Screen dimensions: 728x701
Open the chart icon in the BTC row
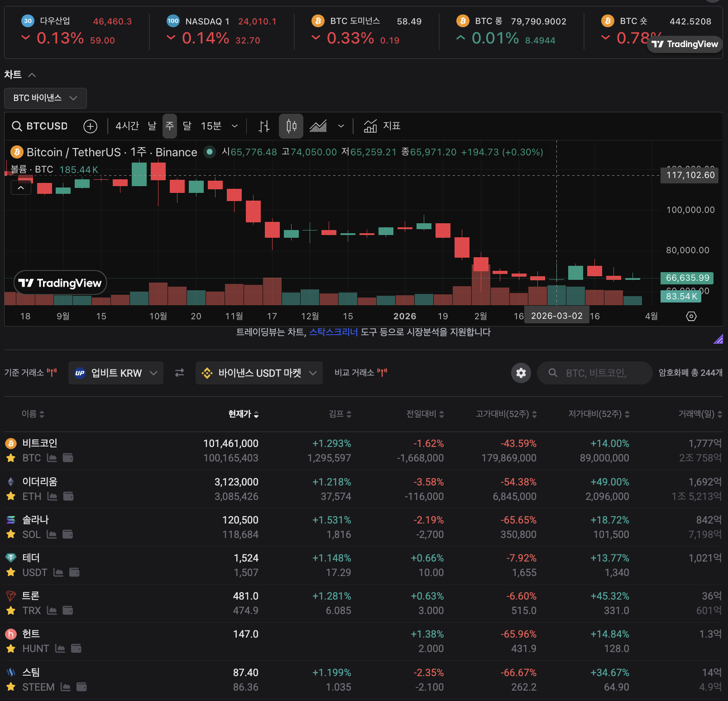pos(52,458)
